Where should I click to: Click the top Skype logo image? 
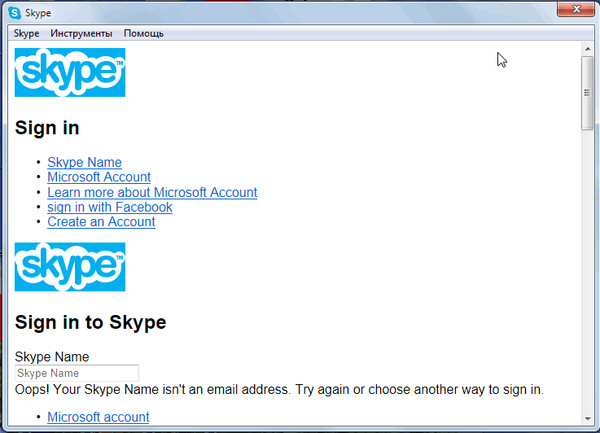(x=70, y=72)
